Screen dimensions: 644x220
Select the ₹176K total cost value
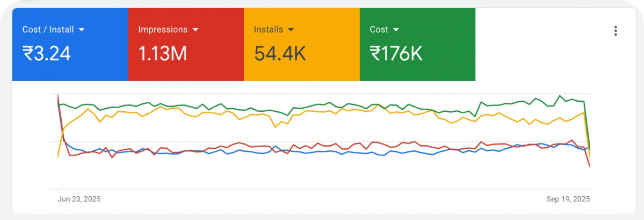396,53
